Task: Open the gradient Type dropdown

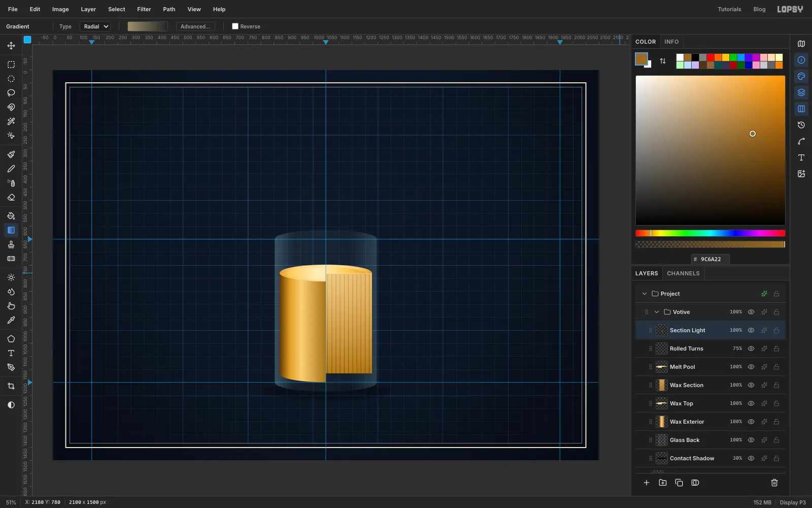Action: [x=95, y=26]
